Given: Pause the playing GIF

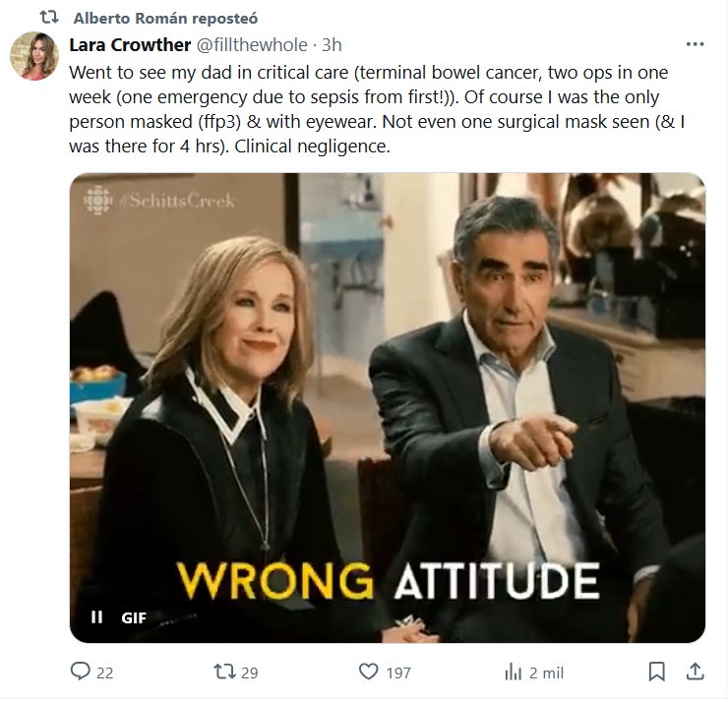Looking at the screenshot, I should click(x=96, y=617).
